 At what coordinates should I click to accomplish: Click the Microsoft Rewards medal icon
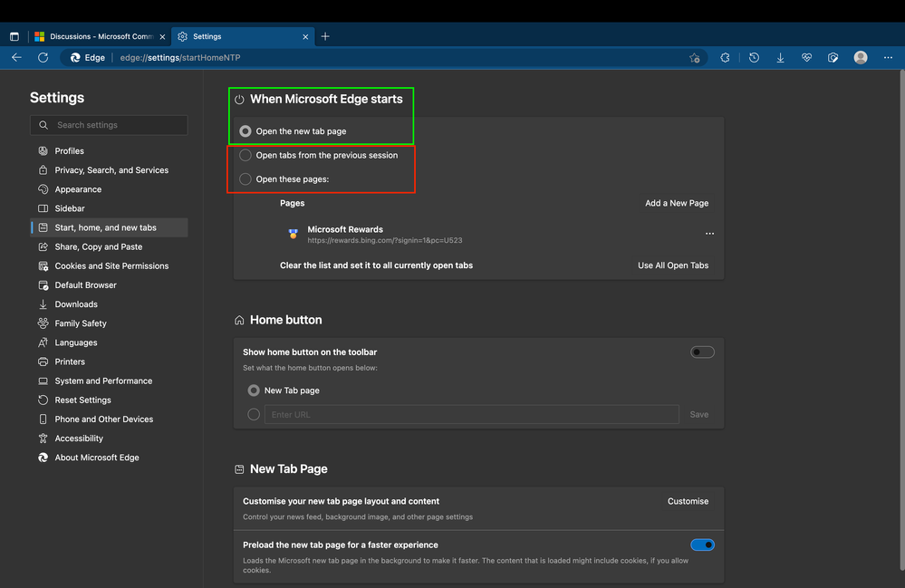point(294,234)
